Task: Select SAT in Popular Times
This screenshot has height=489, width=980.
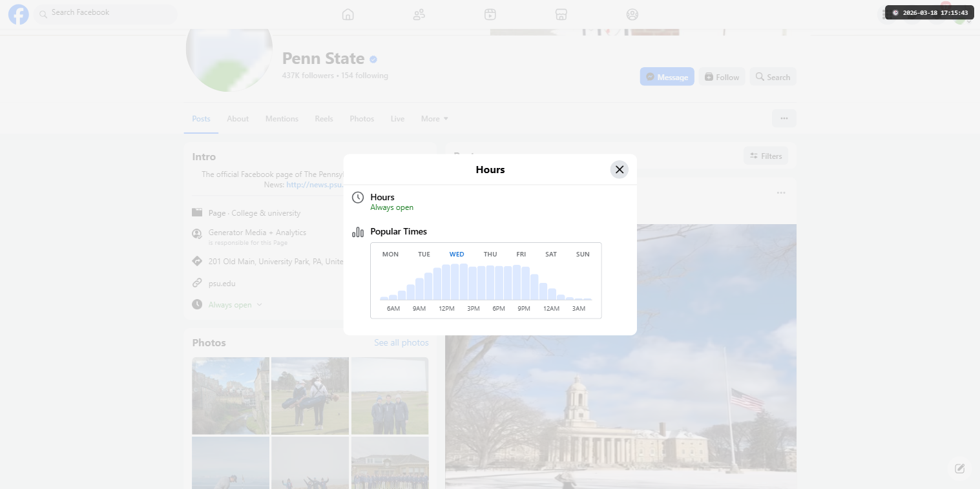Action: click(x=551, y=255)
